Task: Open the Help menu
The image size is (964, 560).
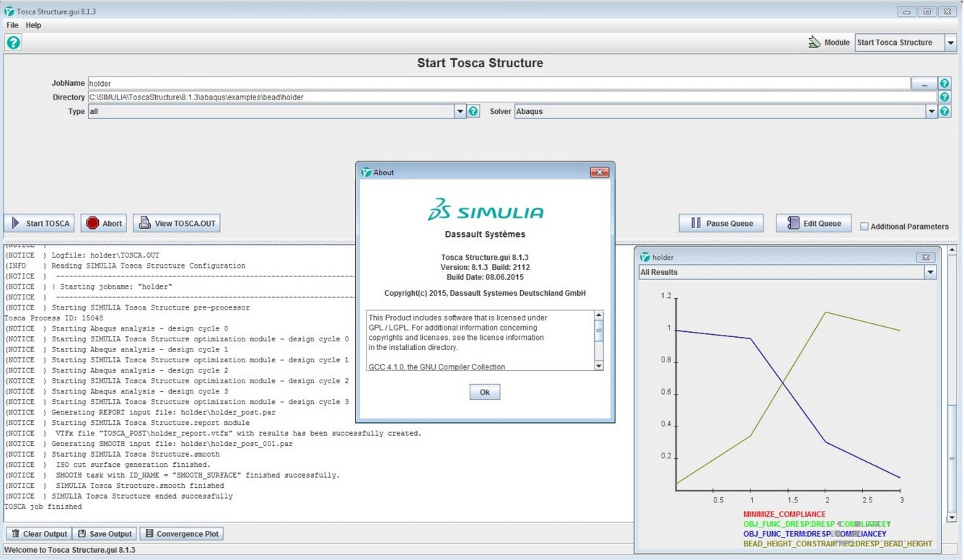Action: (x=34, y=25)
